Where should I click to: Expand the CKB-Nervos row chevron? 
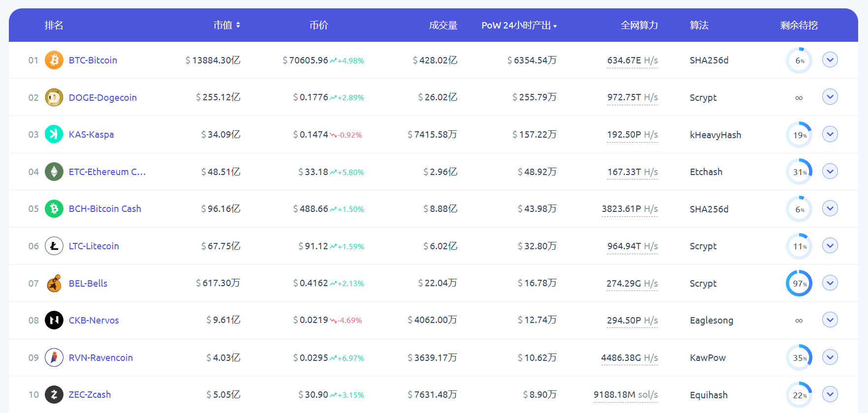click(830, 320)
